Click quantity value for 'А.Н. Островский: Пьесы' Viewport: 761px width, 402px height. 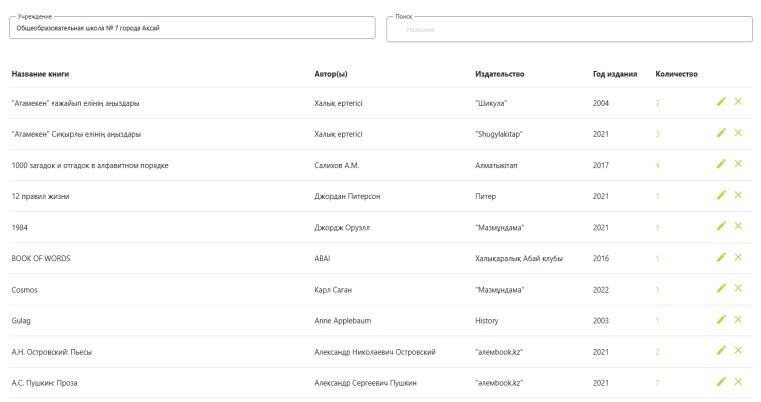pyautogui.click(x=658, y=352)
